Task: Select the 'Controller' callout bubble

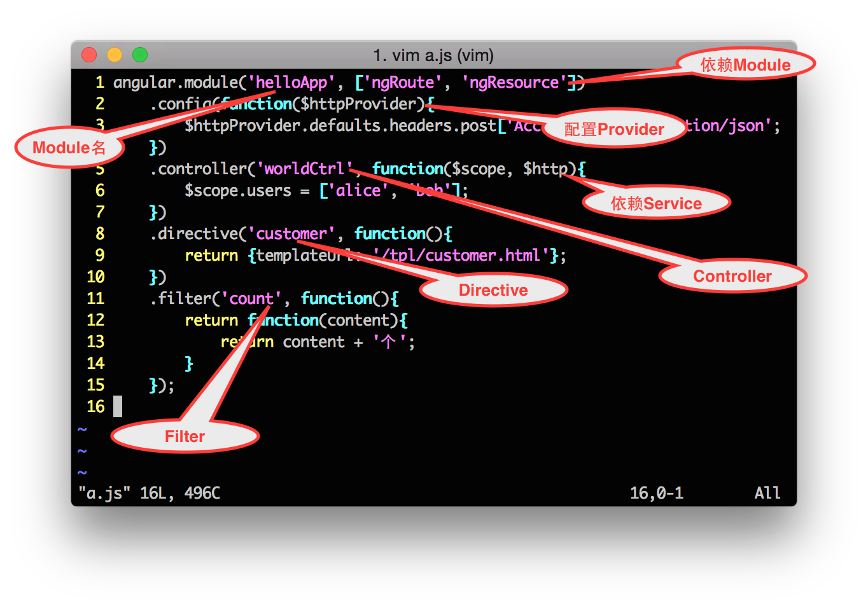Action: 732,276
